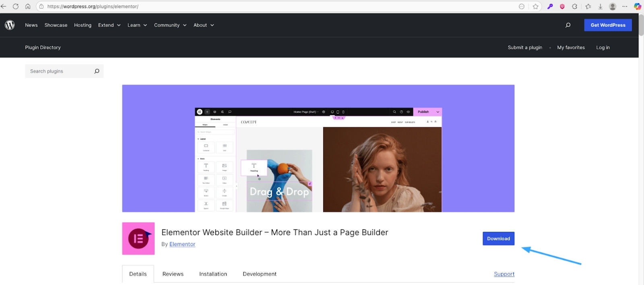Show browser Downloads arrow icon
644x285 pixels.
click(600, 6)
